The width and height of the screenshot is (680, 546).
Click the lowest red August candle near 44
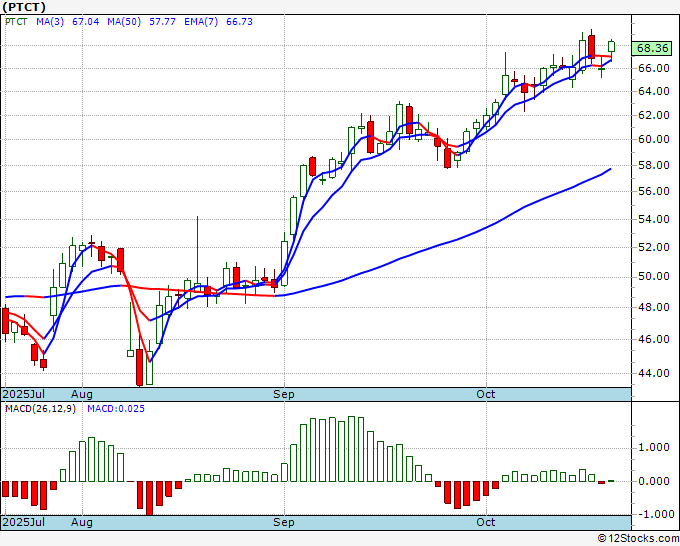click(140, 367)
